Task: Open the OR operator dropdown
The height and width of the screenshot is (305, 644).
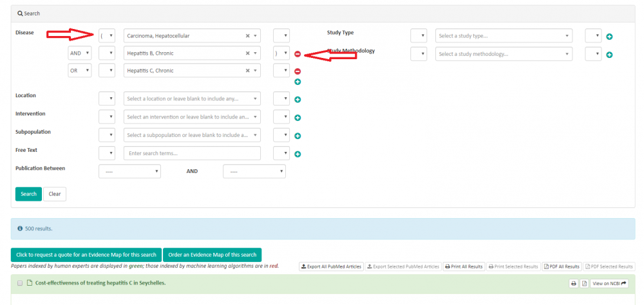Action: [x=80, y=70]
